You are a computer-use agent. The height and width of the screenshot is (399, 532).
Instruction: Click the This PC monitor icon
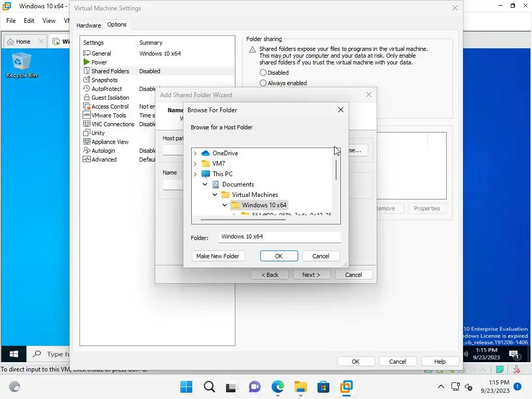click(x=206, y=174)
